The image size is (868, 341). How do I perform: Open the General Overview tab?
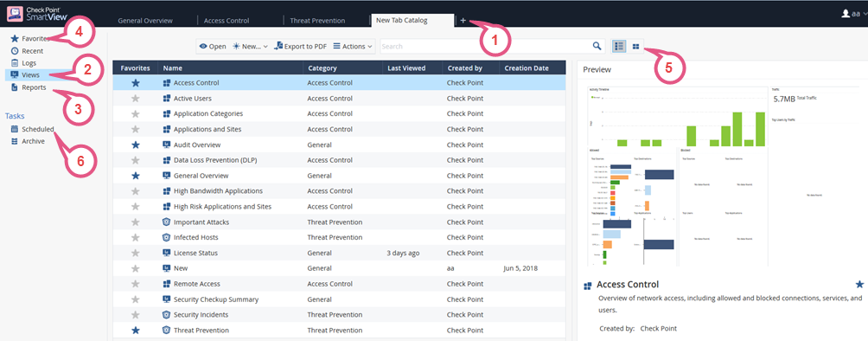point(145,21)
